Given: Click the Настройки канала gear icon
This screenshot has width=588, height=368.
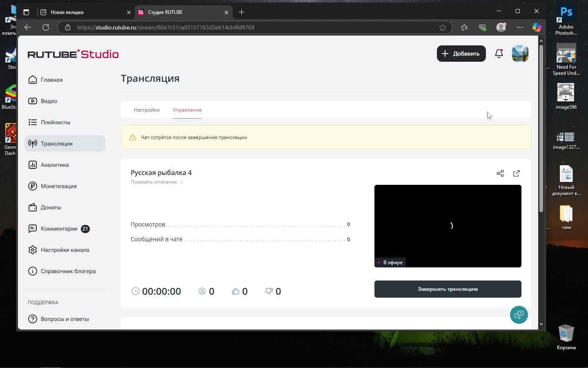Looking at the screenshot, I should 33,250.
